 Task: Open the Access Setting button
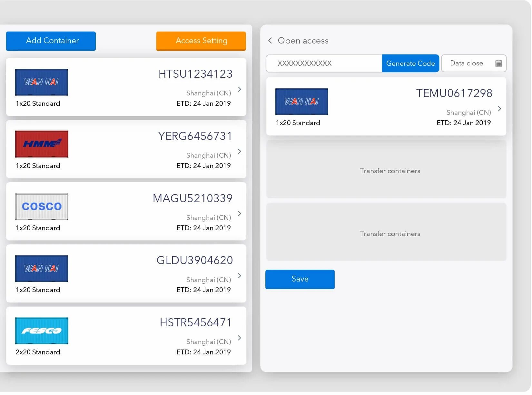click(201, 41)
